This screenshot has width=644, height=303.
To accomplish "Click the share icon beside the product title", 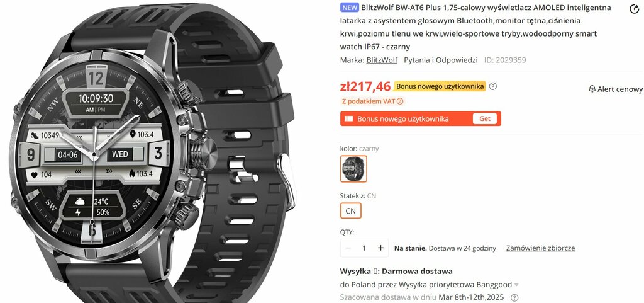I will (x=634, y=9).
